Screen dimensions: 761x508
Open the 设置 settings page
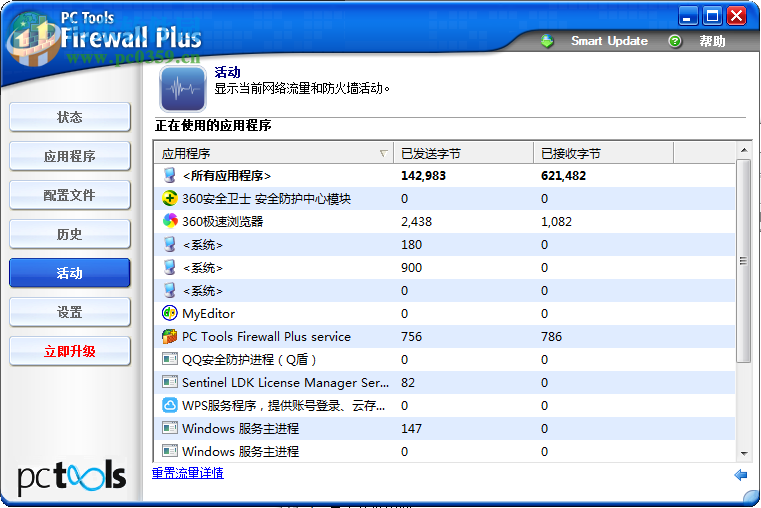70,312
